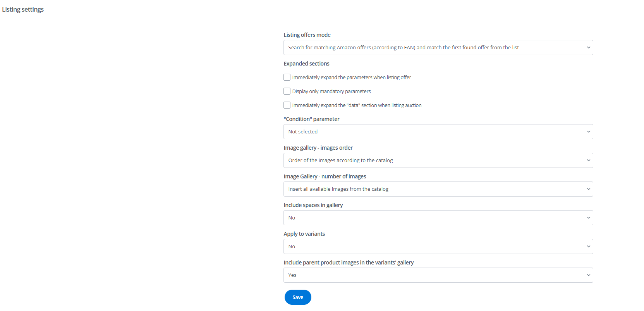Click the "Condition" parameter field label
The image size is (644, 311).
pyautogui.click(x=311, y=119)
